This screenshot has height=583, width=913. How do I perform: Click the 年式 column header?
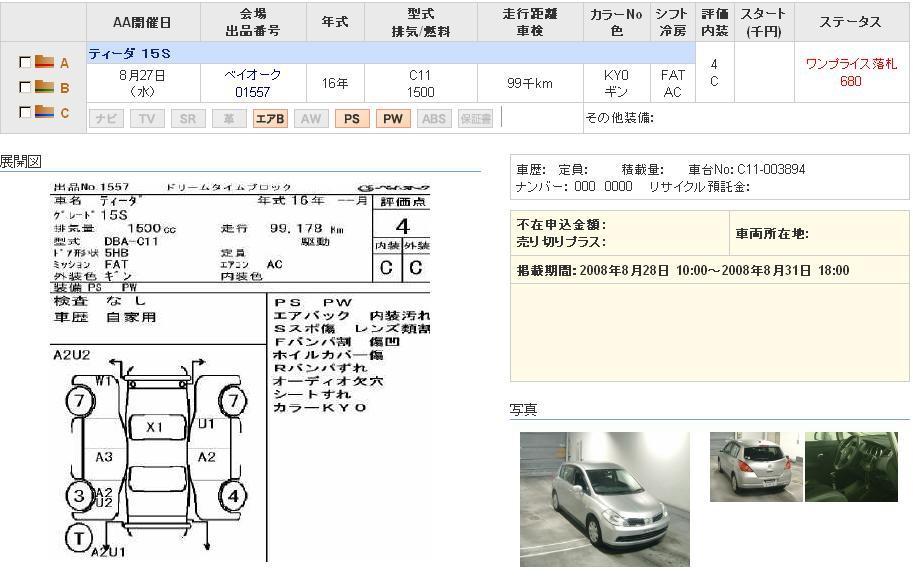point(335,22)
